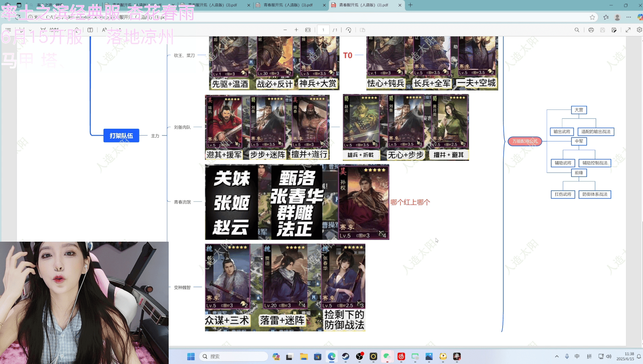
Task: Click the Windows Start button
Action: (x=191, y=356)
